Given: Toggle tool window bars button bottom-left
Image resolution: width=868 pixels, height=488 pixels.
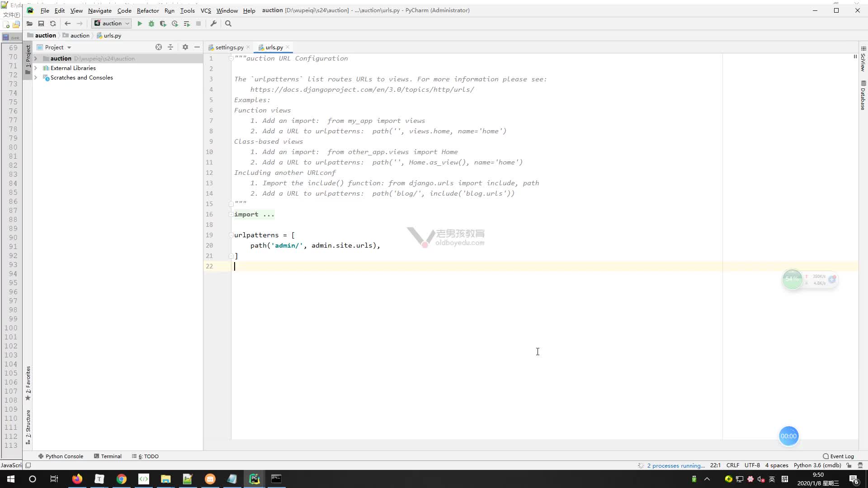Looking at the screenshot, I should pyautogui.click(x=28, y=465).
